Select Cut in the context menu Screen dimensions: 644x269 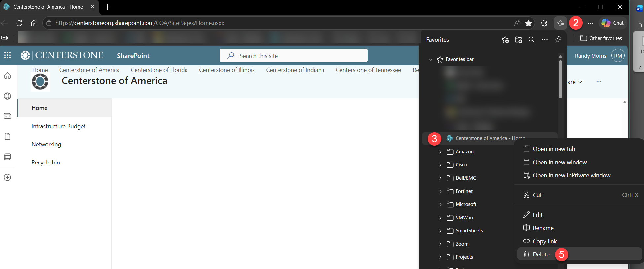click(580, 195)
